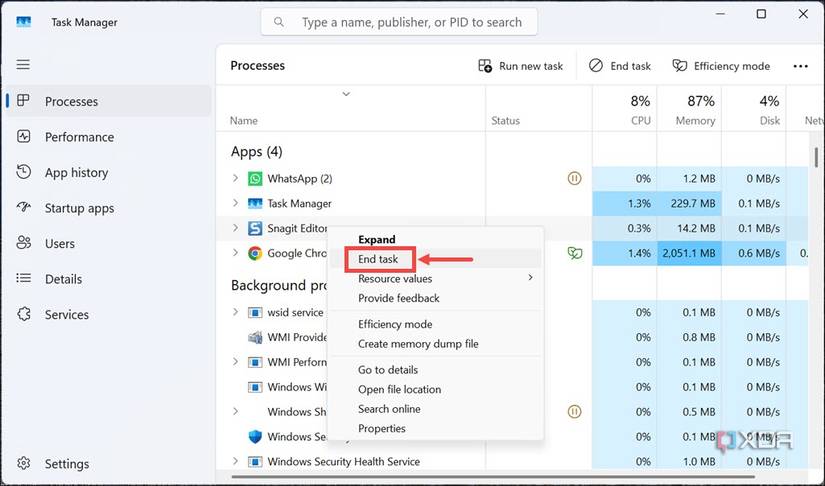This screenshot has height=486, width=825.
Task: Expand the Task Manager process row
Action: [236, 203]
